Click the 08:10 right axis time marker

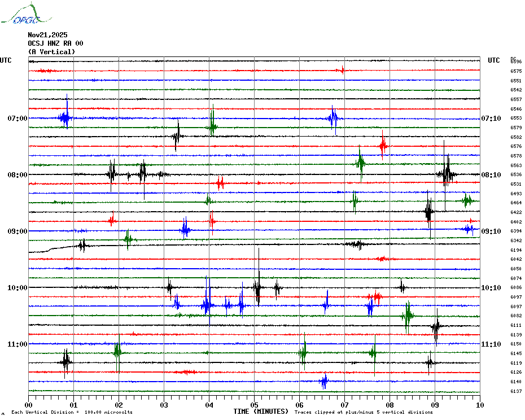pyautogui.click(x=491, y=175)
